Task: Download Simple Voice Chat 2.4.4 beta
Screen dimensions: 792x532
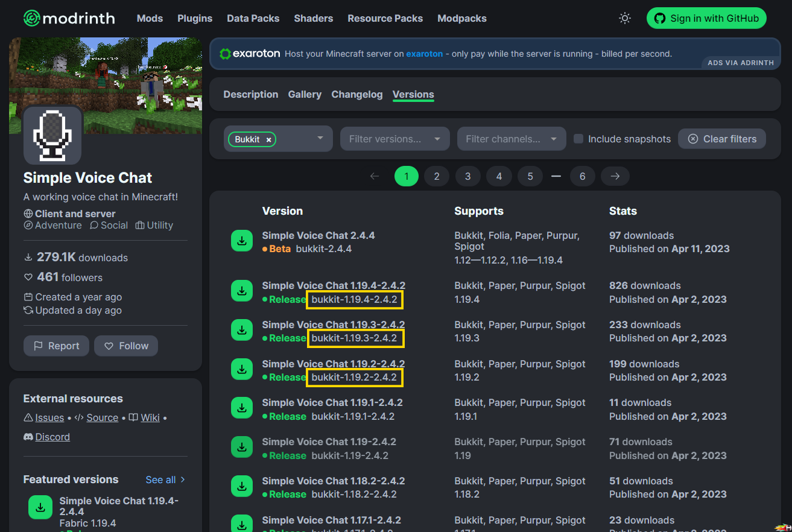Action: coord(242,241)
